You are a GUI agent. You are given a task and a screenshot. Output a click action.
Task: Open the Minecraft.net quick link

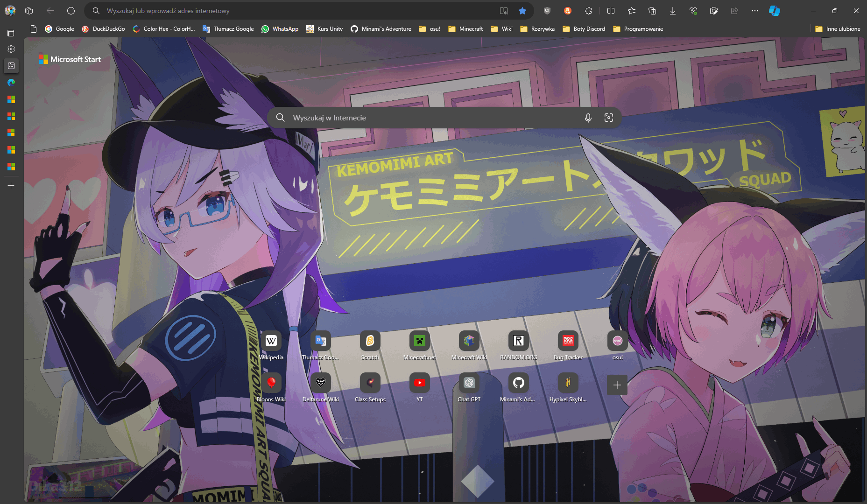point(420,346)
